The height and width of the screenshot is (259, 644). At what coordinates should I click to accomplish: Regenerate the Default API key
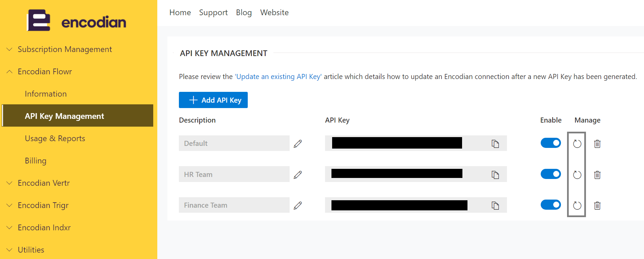pyautogui.click(x=577, y=144)
